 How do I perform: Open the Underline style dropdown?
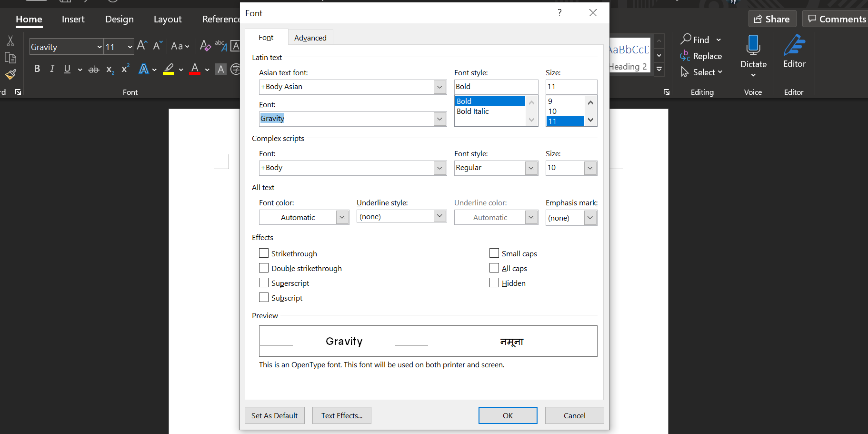439,216
